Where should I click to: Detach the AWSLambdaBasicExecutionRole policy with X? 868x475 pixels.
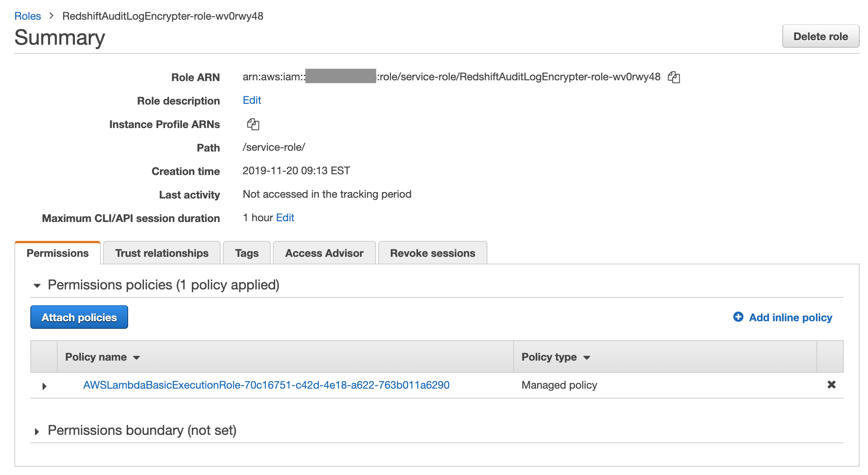pyautogui.click(x=831, y=385)
